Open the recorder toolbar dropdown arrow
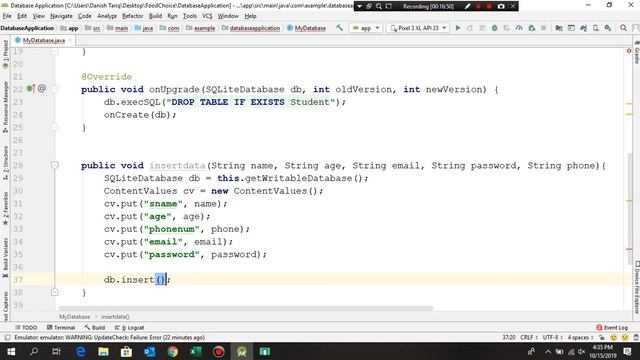Viewport: 640px width, 360px height. tap(359, 6)
